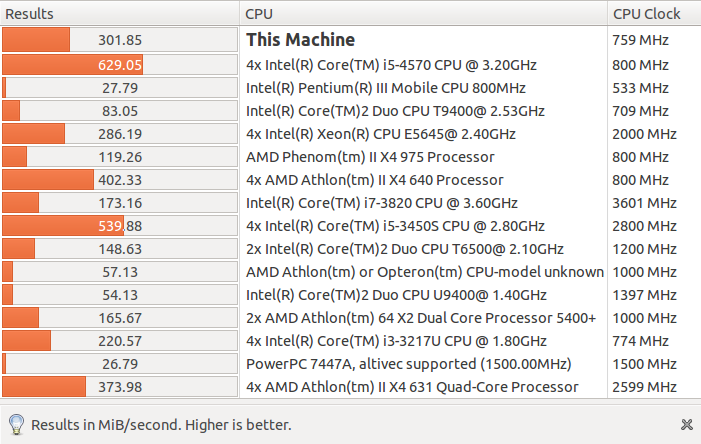Select the Pentium III Mobile CPU row
The image size is (701, 444).
(x=350, y=88)
